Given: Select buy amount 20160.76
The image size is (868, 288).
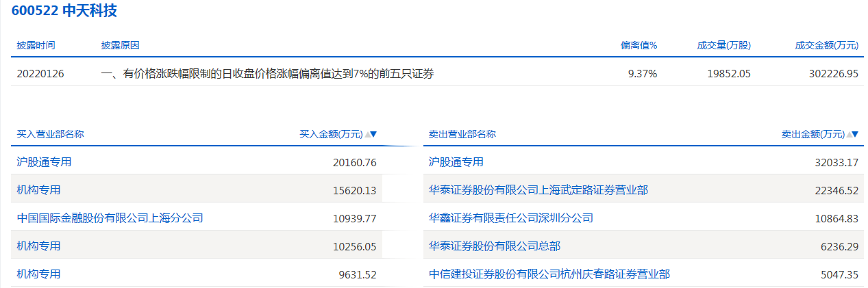Looking at the screenshot, I should [x=355, y=163].
